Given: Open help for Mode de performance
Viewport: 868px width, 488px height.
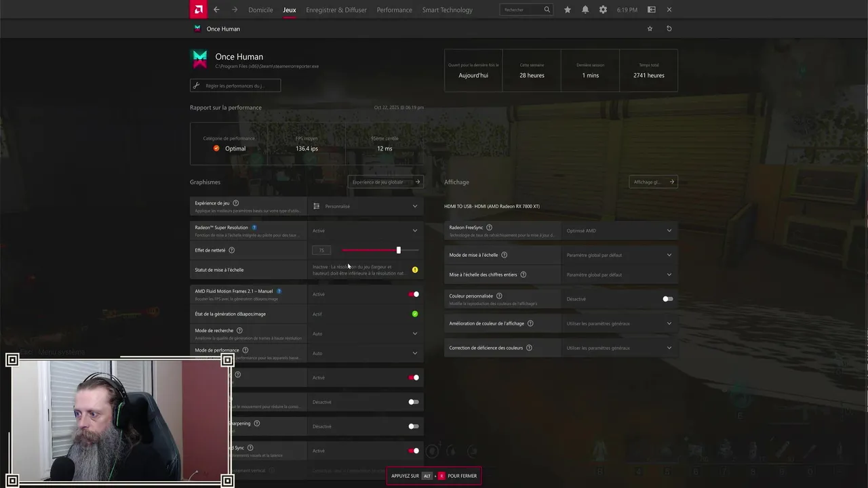Looking at the screenshot, I should click(x=245, y=350).
